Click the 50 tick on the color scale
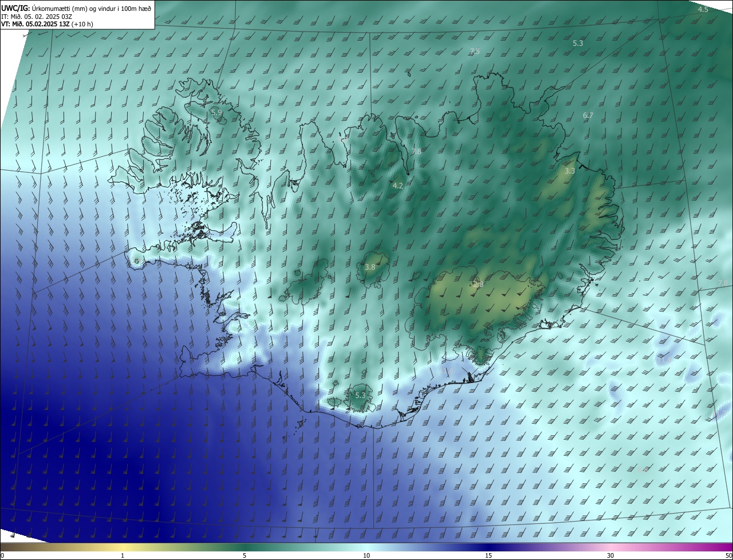The height and width of the screenshot is (560, 733). point(728,555)
